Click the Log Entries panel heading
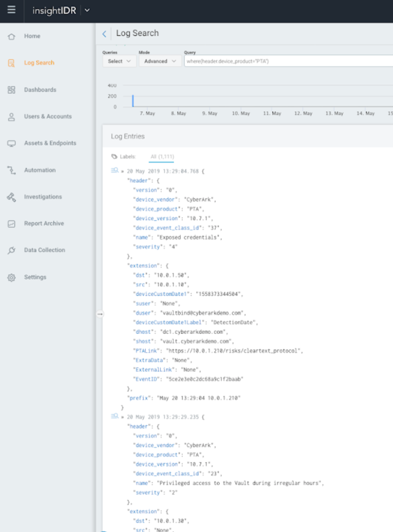Viewport: 393px width, 532px height. [x=128, y=136]
